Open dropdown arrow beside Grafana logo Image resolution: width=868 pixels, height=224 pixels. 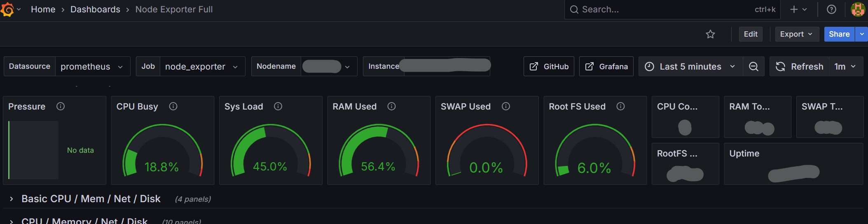point(19,9)
